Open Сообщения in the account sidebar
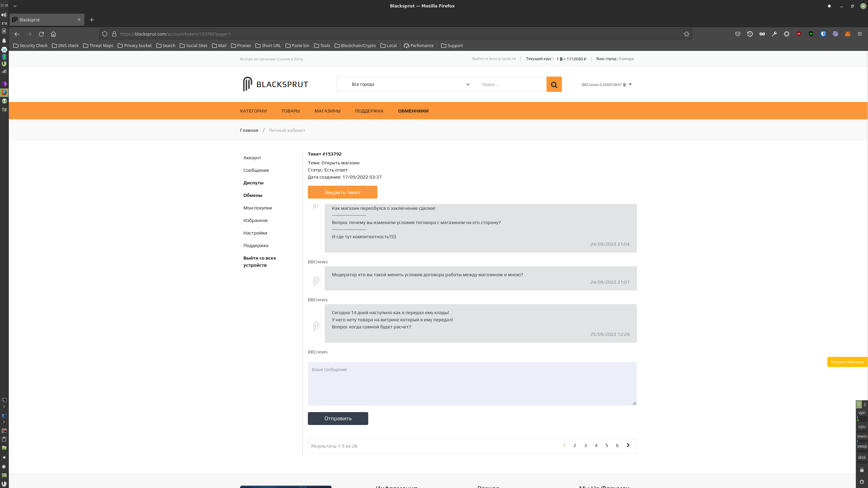 click(x=256, y=170)
